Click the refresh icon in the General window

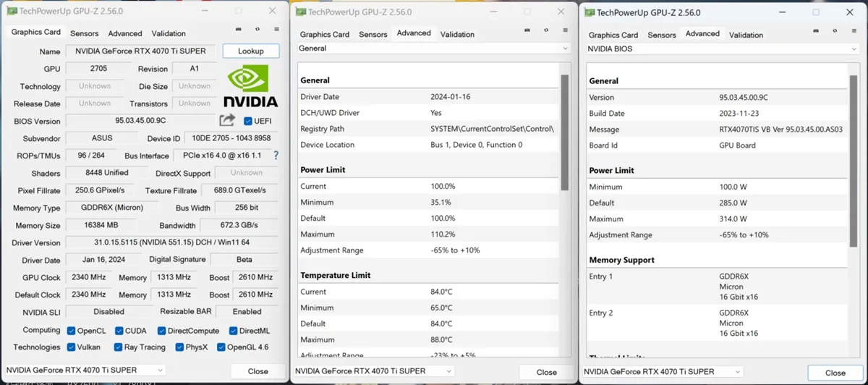click(x=547, y=31)
